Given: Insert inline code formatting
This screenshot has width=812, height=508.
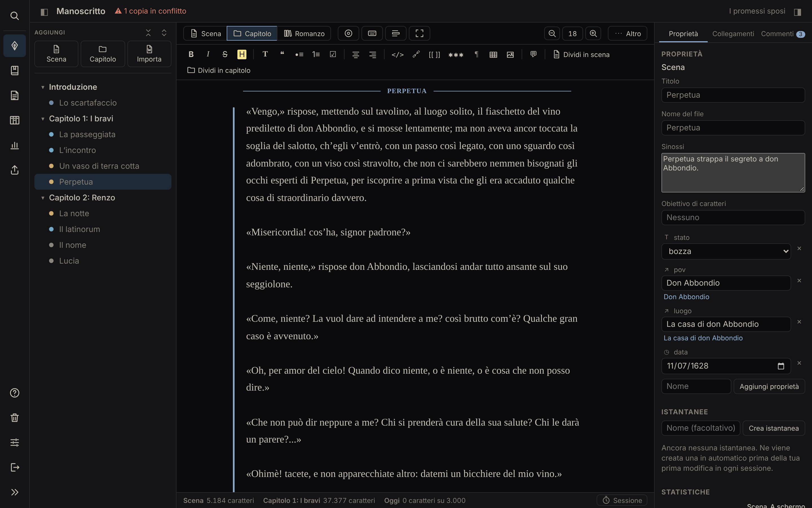Looking at the screenshot, I should tap(397, 54).
